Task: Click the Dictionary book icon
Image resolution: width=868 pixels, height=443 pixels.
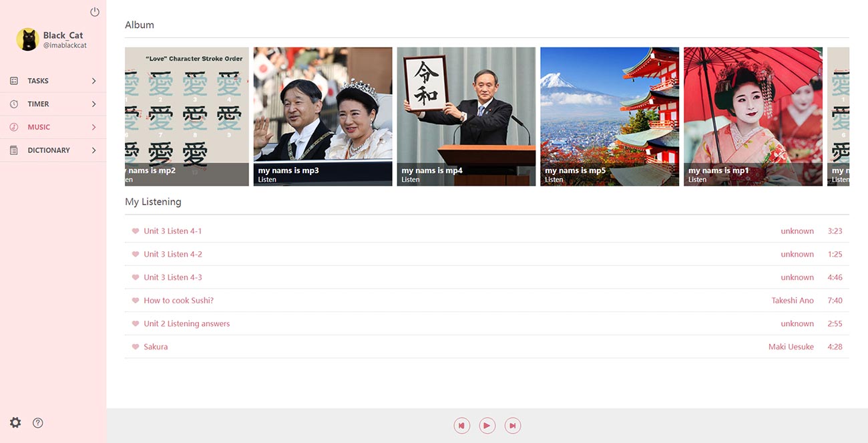Action: click(x=14, y=150)
